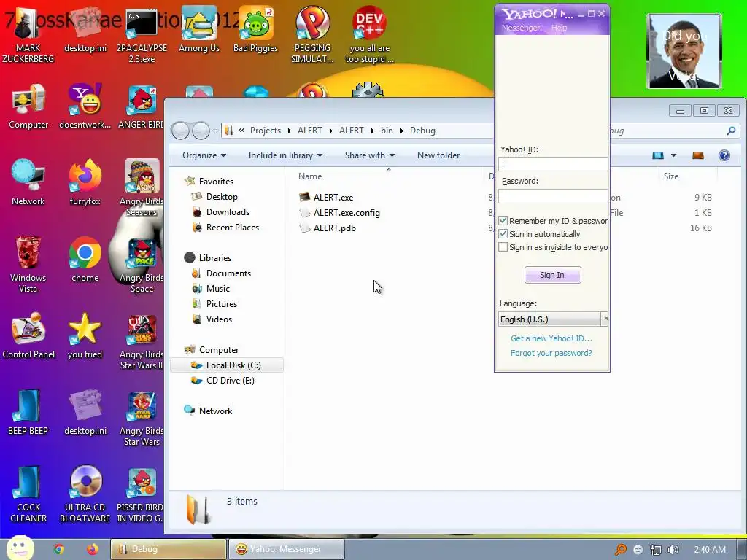Screen dimensions: 747x560
Task: Open the Angry Birds Space desktop icon
Action: tap(142, 265)
